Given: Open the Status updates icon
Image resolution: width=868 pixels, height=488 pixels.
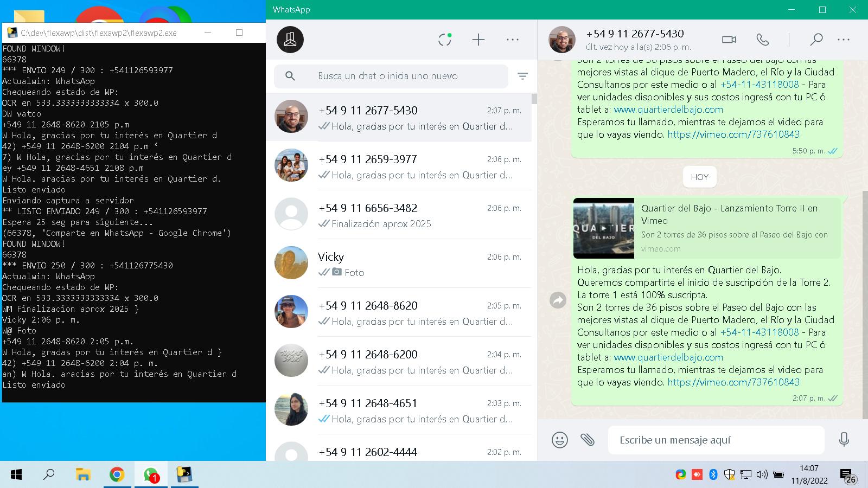Looking at the screenshot, I should click(445, 40).
